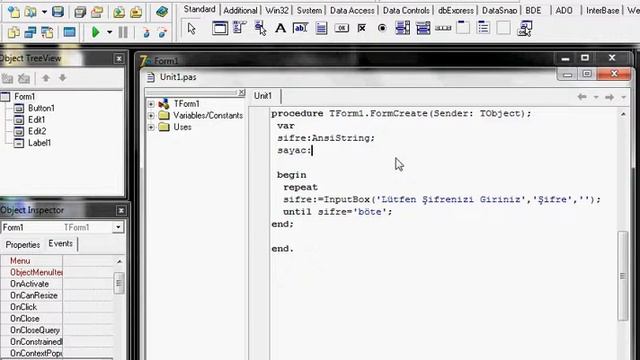Click the move down arrow in Object TreeView

coord(62,78)
